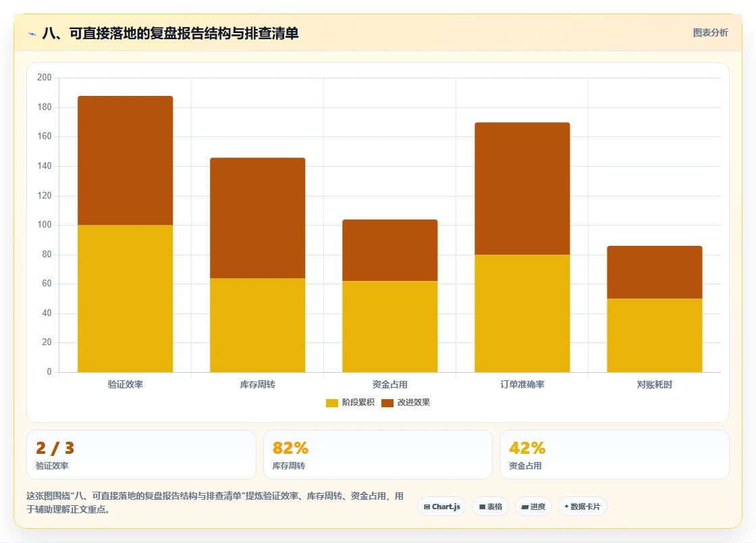The image size is (756, 543).
Task: Click the 对账耗时 x-axis label
Action: 655,384
